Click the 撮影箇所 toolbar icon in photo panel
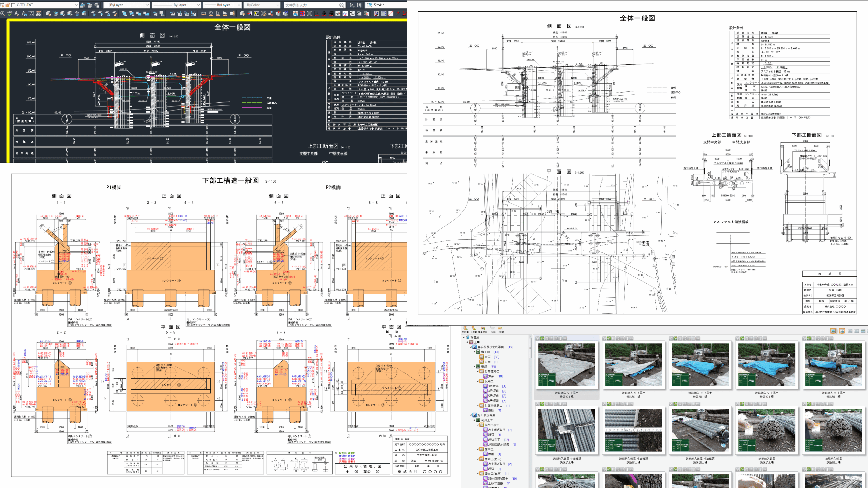The height and width of the screenshot is (488, 868). 483,329
